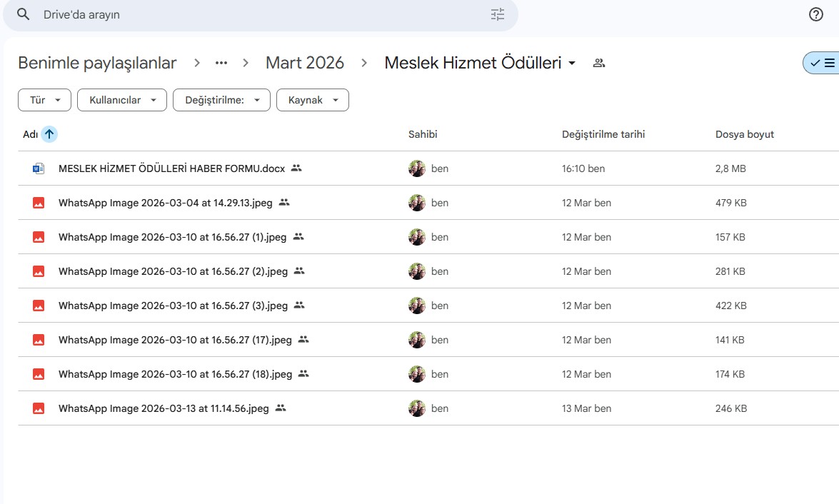839x504 pixels.
Task: Click image icon for 14.29.13.jpeg file
Action: click(x=39, y=203)
